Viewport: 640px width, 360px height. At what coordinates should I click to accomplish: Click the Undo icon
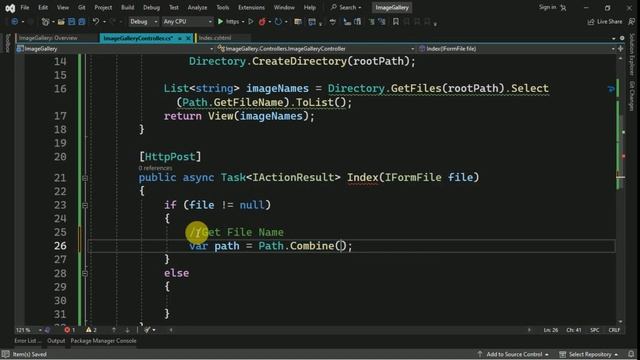coord(96,22)
